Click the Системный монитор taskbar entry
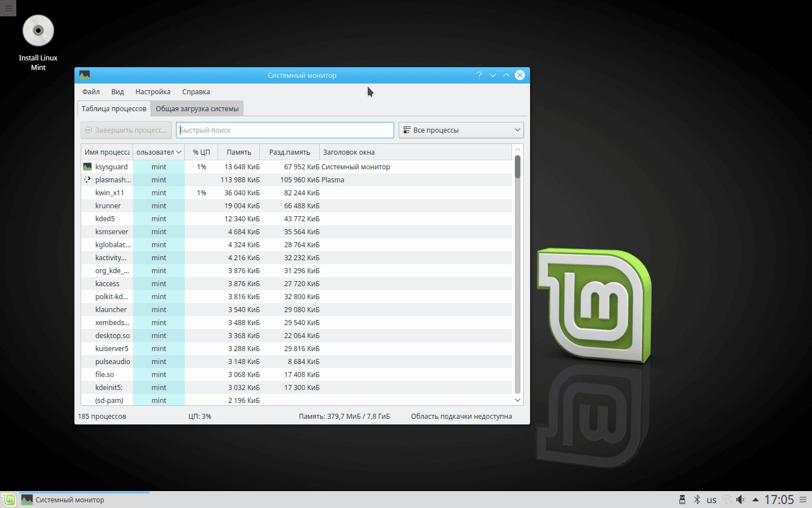Viewport: 812px width, 508px height. 85,500
